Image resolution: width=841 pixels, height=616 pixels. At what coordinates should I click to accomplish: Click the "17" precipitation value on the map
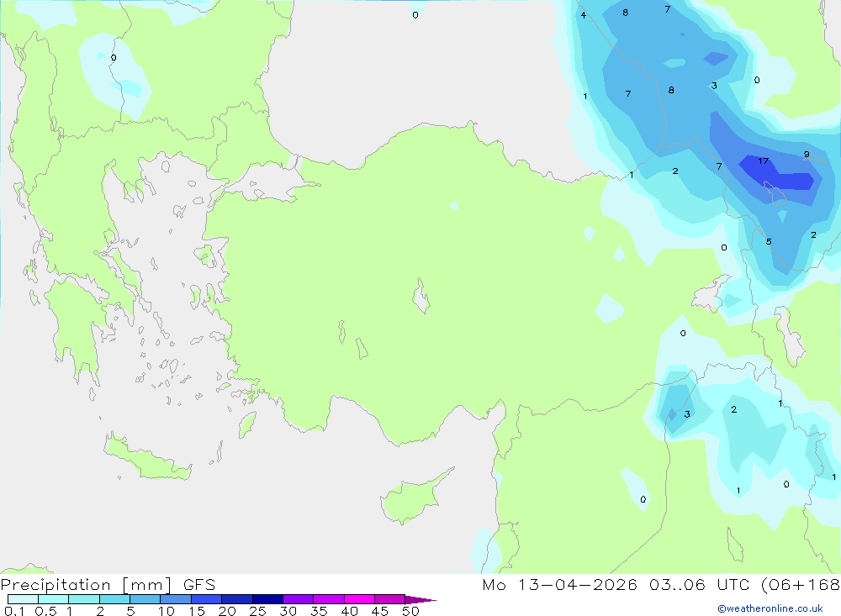click(x=764, y=161)
